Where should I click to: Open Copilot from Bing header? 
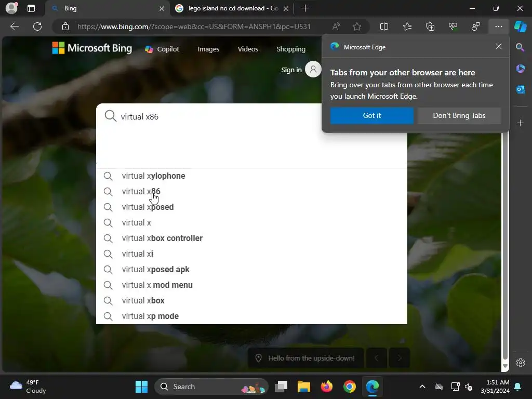(162, 49)
